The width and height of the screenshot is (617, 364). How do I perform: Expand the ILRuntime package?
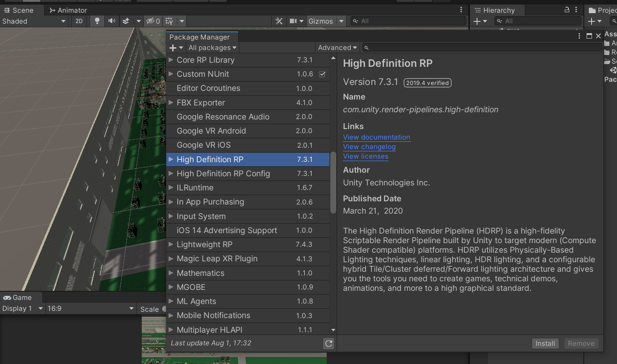(171, 187)
